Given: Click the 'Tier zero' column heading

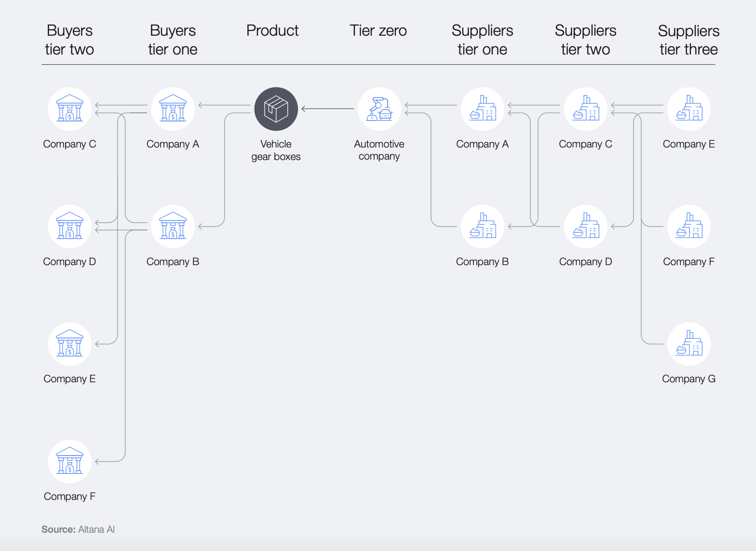Looking at the screenshot, I should point(378,30).
